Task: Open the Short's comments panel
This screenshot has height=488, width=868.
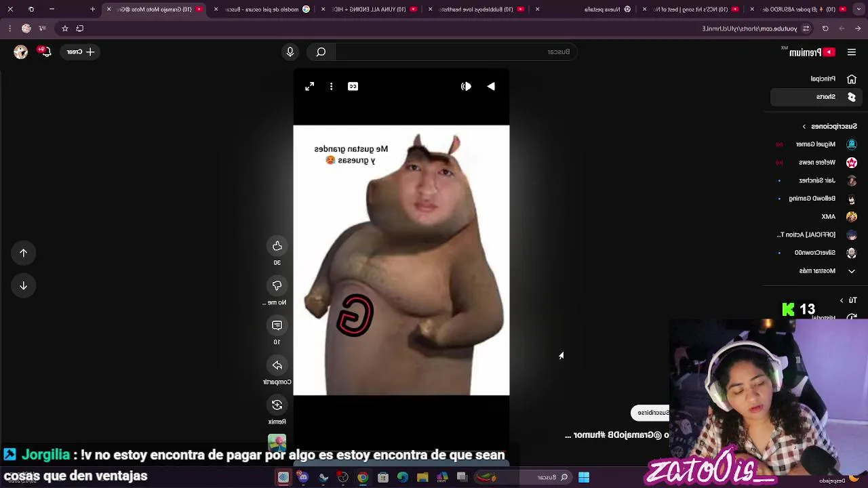Action: pos(277,326)
